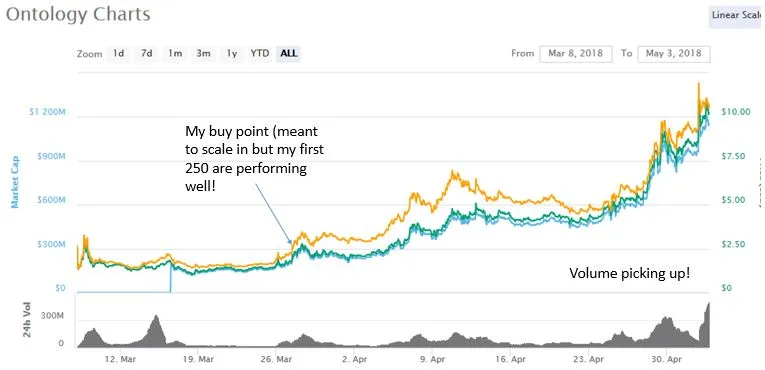Select the ALL zoom range
Image resolution: width=765 pixels, height=370 pixels.
[288, 54]
